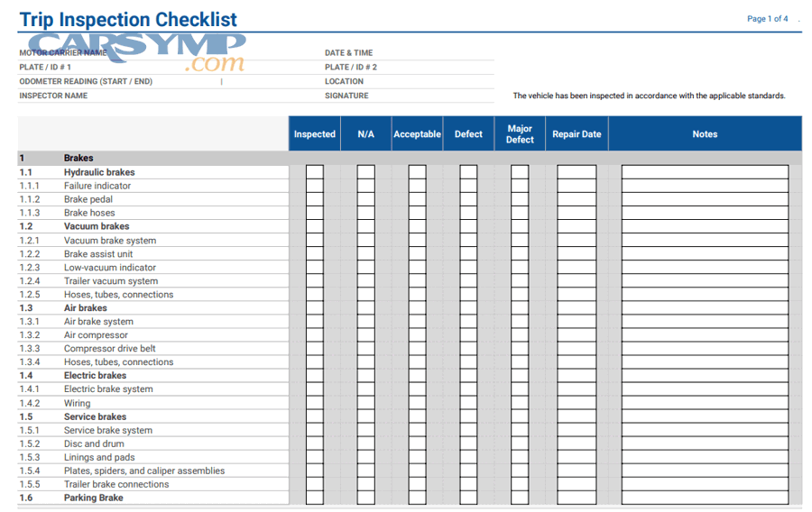
Task: Check N/A for Trailer vacuum system
Action: [x=365, y=281]
